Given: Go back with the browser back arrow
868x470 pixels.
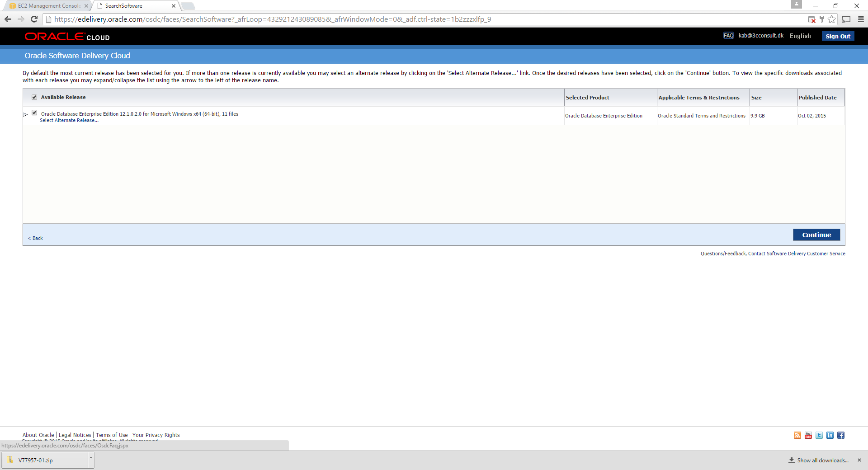Looking at the screenshot, I should tap(8, 19).
